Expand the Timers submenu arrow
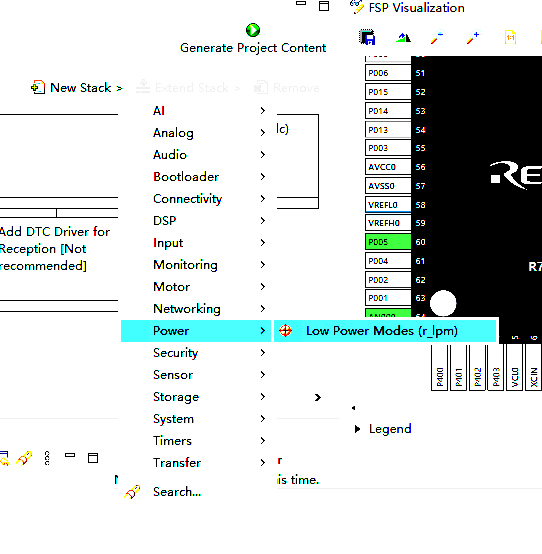The image size is (542, 554). pyautogui.click(x=263, y=441)
